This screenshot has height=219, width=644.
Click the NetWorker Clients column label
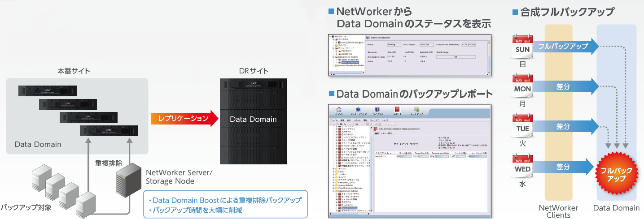[x=558, y=211]
